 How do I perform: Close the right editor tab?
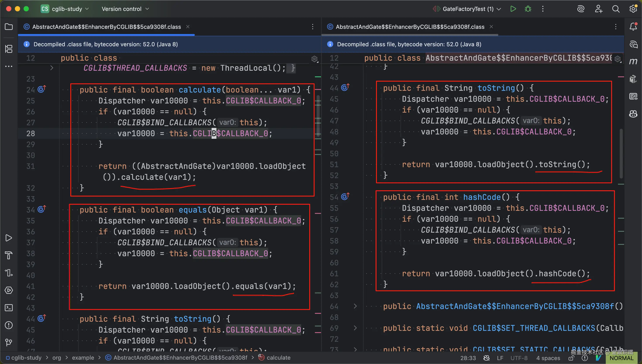pos(491,27)
